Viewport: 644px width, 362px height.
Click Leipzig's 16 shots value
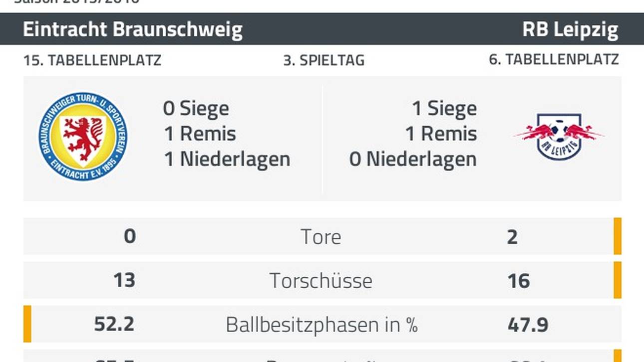[x=518, y=281]
